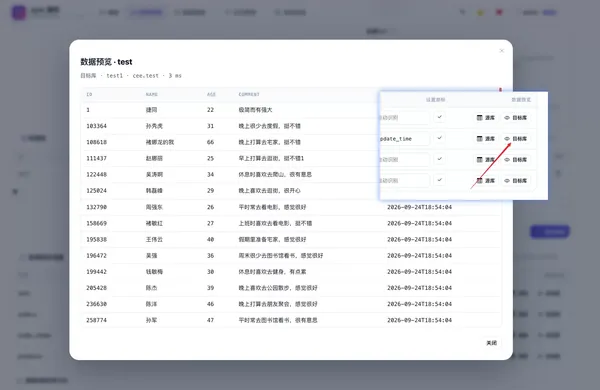Select the cell with ID 111437
The width and height of the screenshot is (600, 390).
96,158
